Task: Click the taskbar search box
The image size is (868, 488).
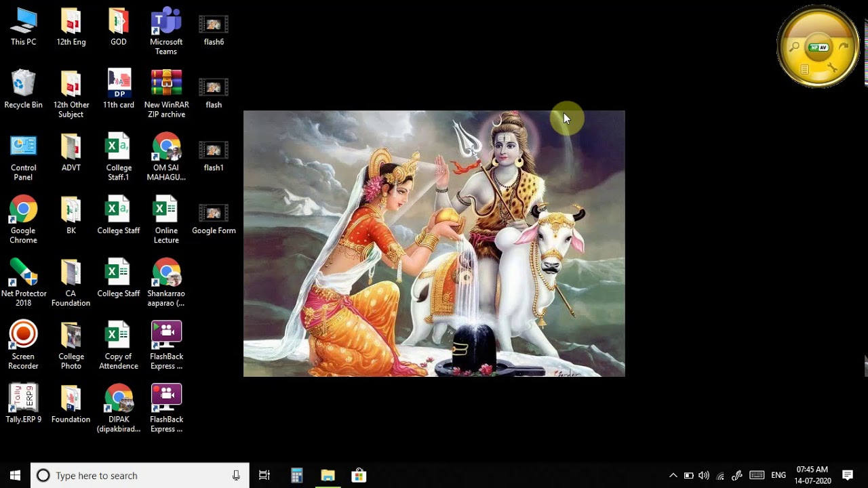Action: (x=140, y=476)
